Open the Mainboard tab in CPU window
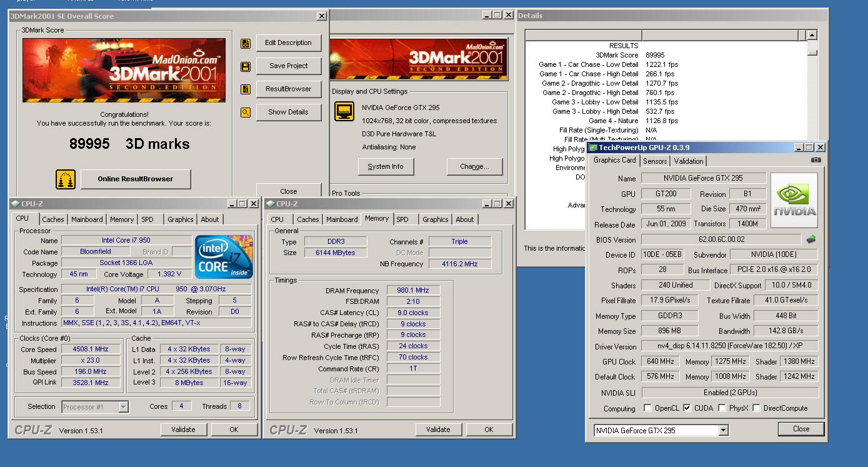The width and height of the screenshot is (868, 467). [x=87, y=219]
